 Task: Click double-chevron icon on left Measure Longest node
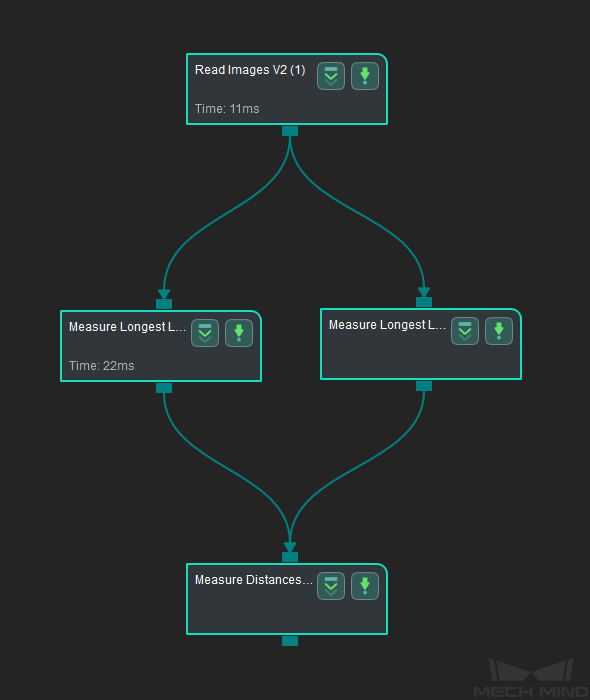[x=205, y=333]
